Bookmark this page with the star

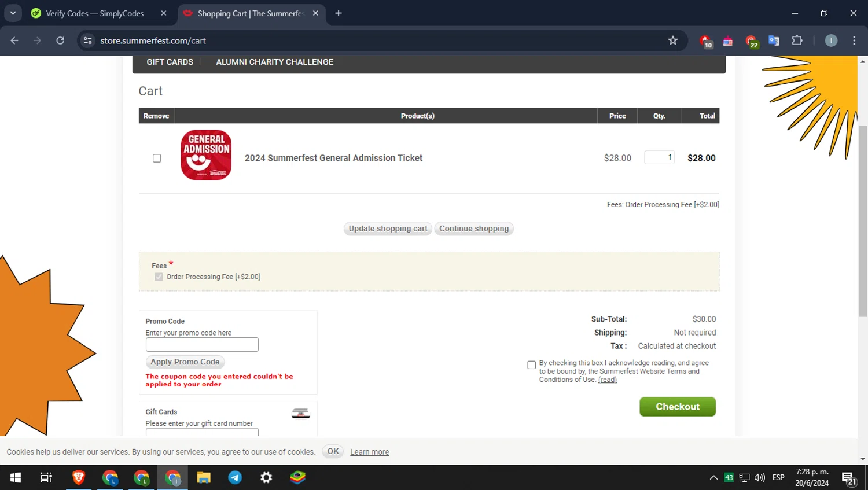pos(672,40)
